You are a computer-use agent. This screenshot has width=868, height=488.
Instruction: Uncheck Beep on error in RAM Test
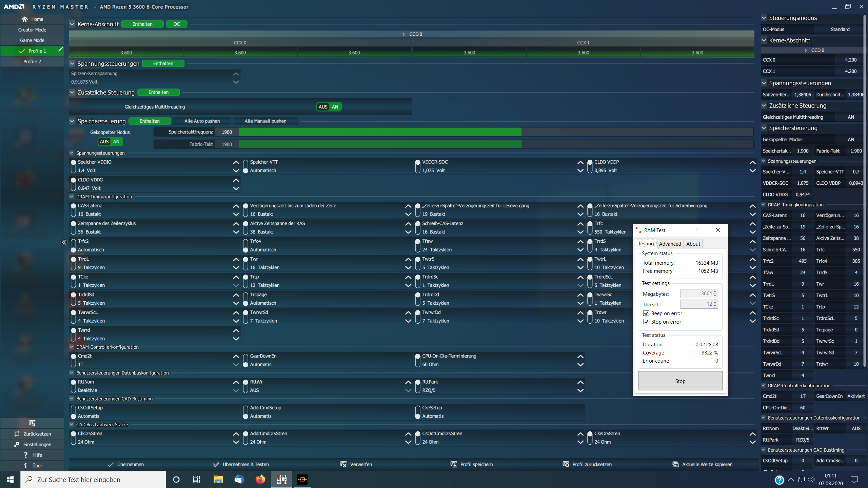tap(647, 313)
